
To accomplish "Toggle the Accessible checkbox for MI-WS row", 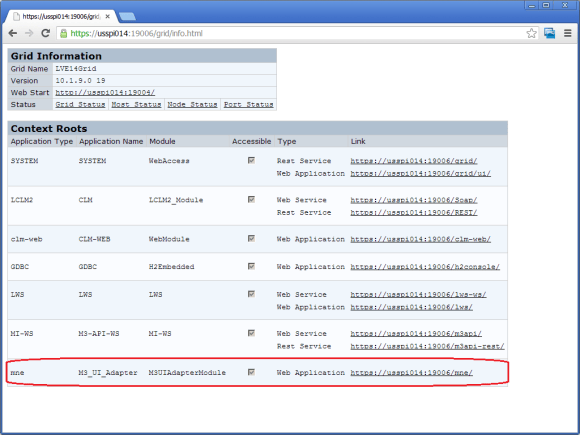I will (252, 333).
